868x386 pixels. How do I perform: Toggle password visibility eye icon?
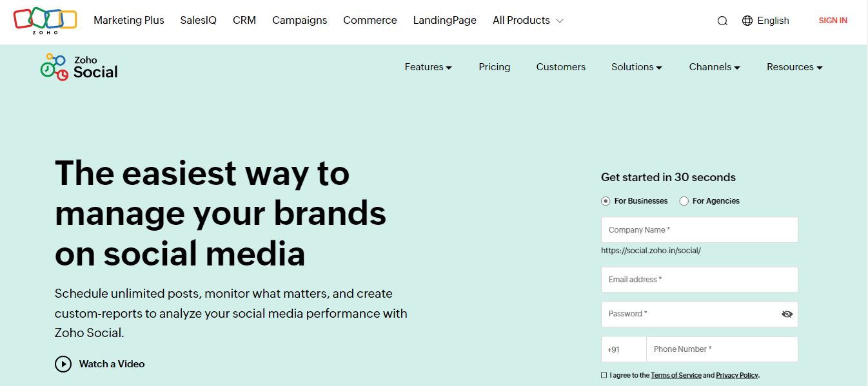[787, 314]
